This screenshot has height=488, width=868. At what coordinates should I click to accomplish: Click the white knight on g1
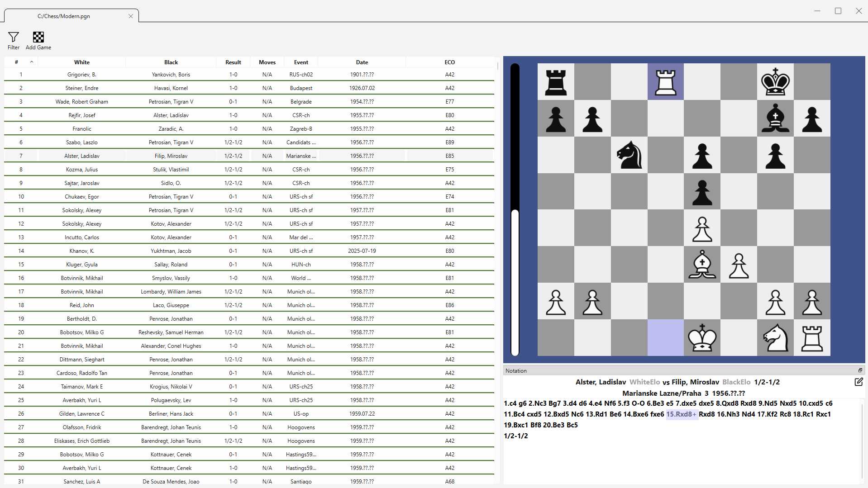click(775, 338)
